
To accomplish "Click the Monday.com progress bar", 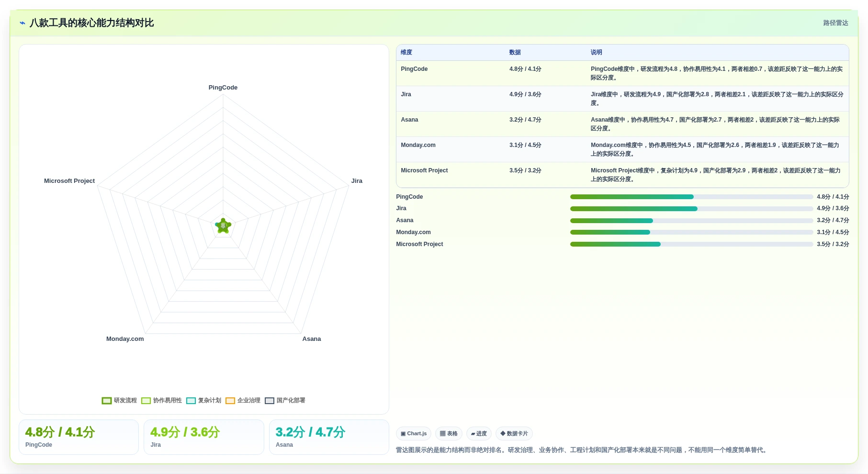I will pos(691,232).
